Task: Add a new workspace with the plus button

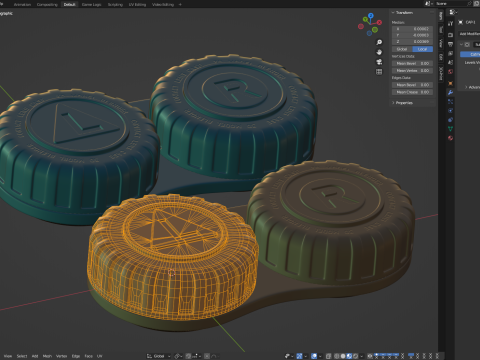Action: (x=180, y=4)
